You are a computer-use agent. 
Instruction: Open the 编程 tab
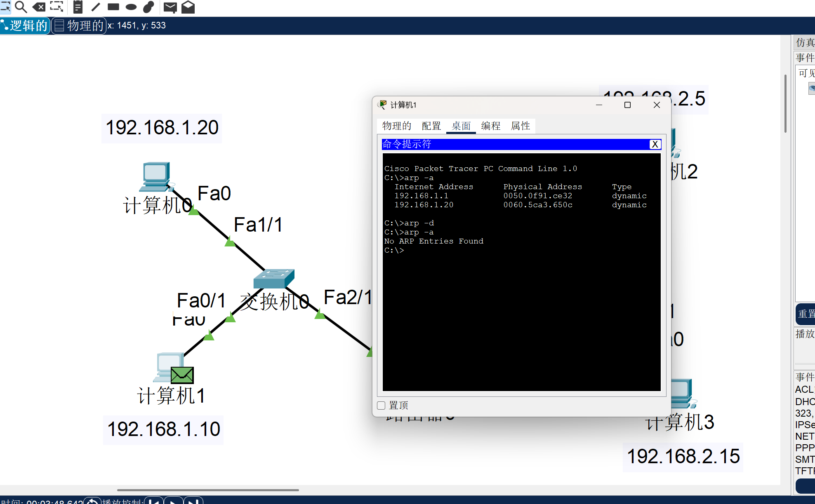tap(491, 126)
